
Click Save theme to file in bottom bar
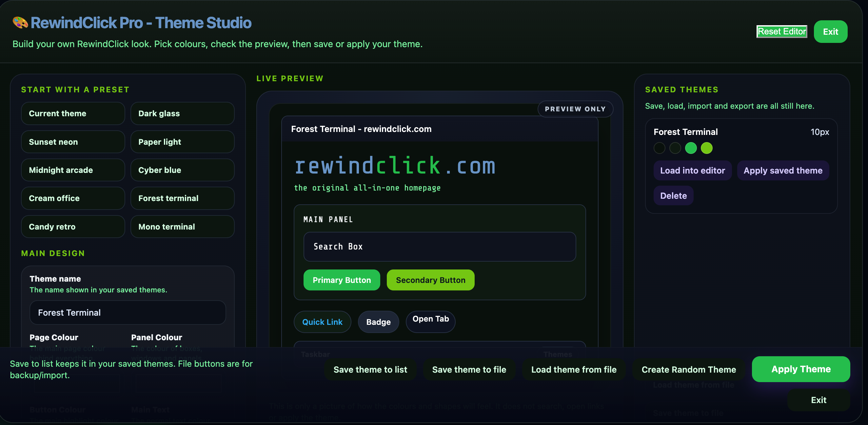(469, 369)
